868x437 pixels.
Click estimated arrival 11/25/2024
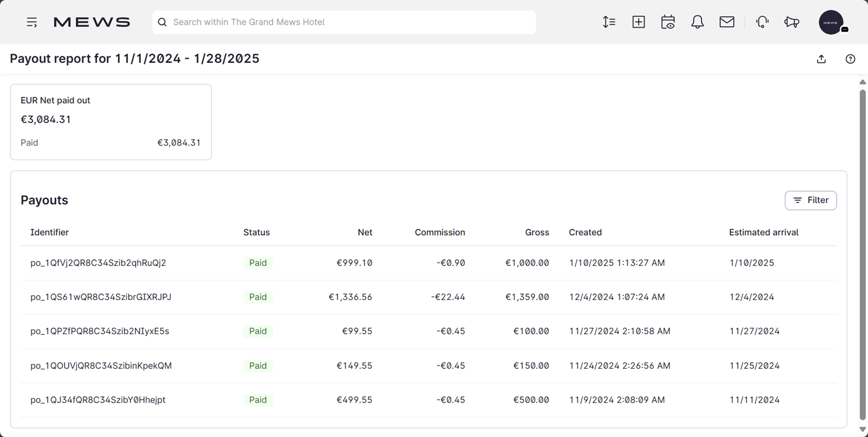755,366
